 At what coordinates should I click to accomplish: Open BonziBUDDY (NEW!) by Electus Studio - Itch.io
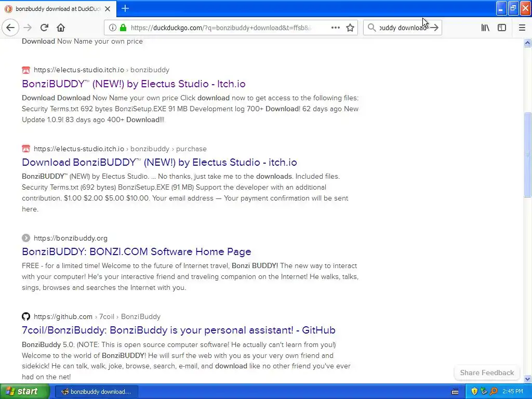pyautogui.click(x=134, y=84)
